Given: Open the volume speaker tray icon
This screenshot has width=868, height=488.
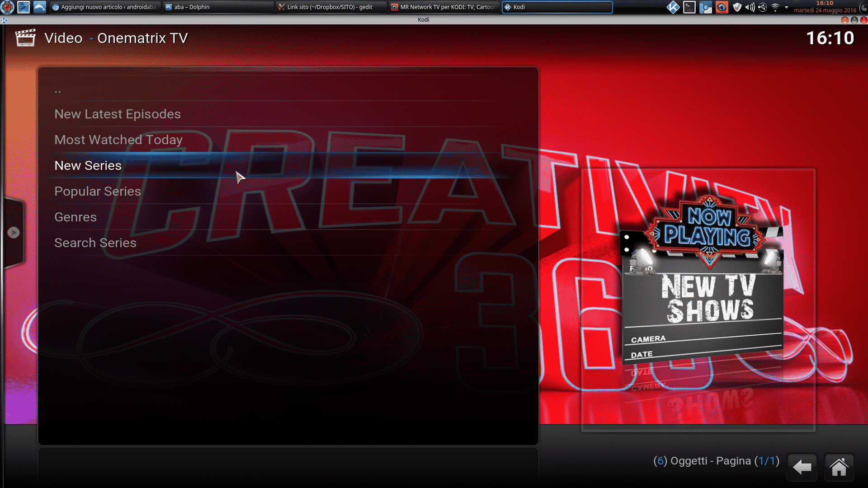Looking at the screenshot, I should point(750,7).
